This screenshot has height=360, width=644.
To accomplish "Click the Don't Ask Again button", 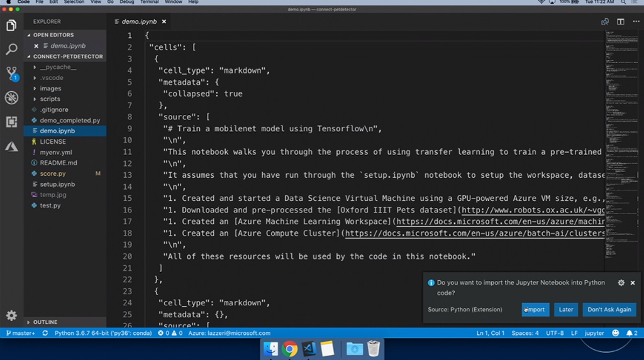I will click(609, 309).
